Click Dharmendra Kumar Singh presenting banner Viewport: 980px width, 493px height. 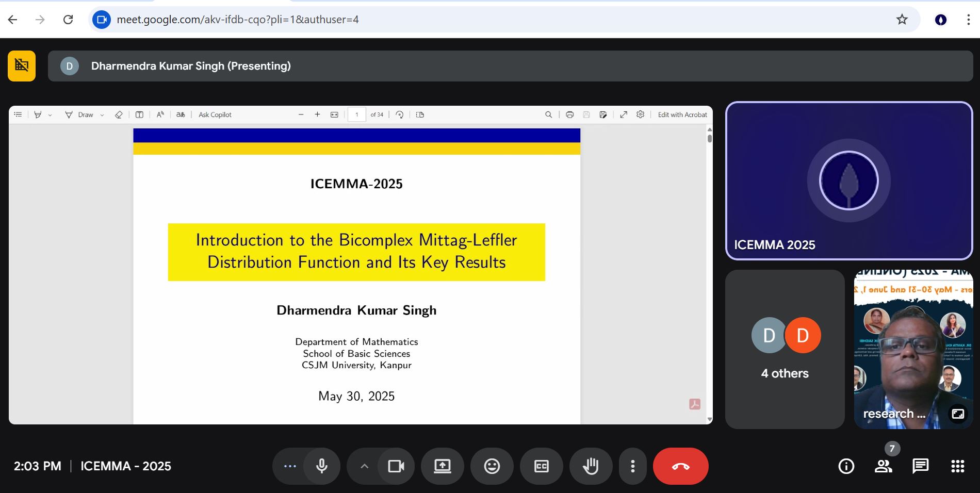pyautogui.click(x=510, y=66)
